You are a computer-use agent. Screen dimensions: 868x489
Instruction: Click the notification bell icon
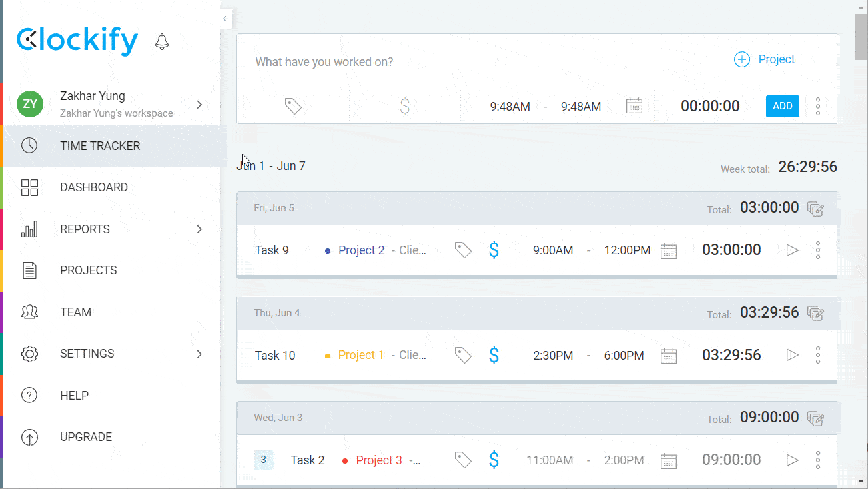[x=161, y=41]
